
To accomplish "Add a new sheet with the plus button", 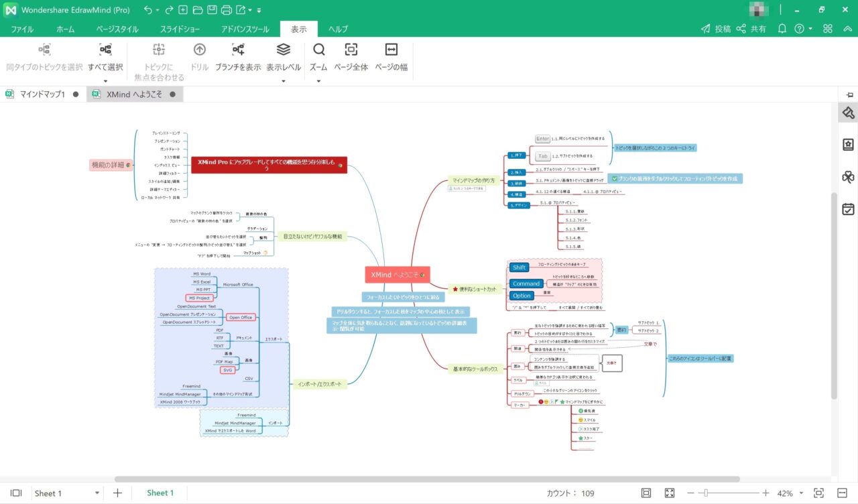I will (117, 493).
